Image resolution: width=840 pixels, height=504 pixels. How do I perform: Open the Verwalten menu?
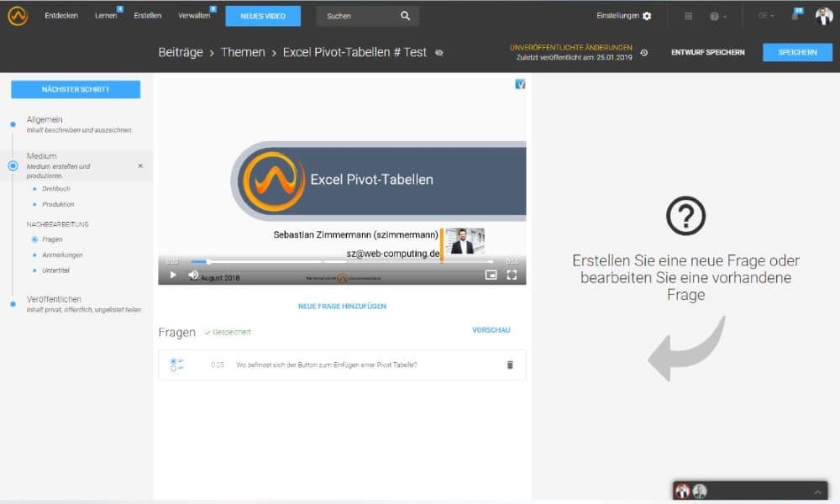pyautogui.click(x=194, y=15)
